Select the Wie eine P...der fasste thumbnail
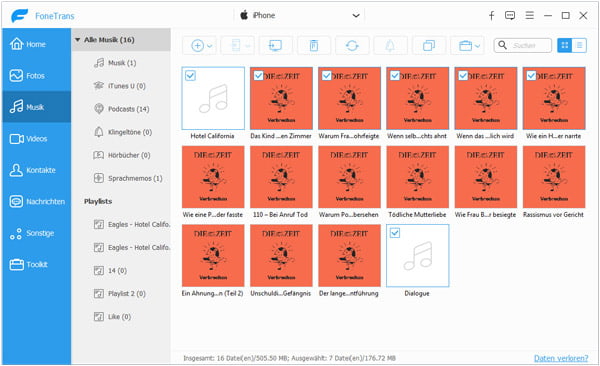Screen dimensions: 600x366 click(x=213, y=177)
